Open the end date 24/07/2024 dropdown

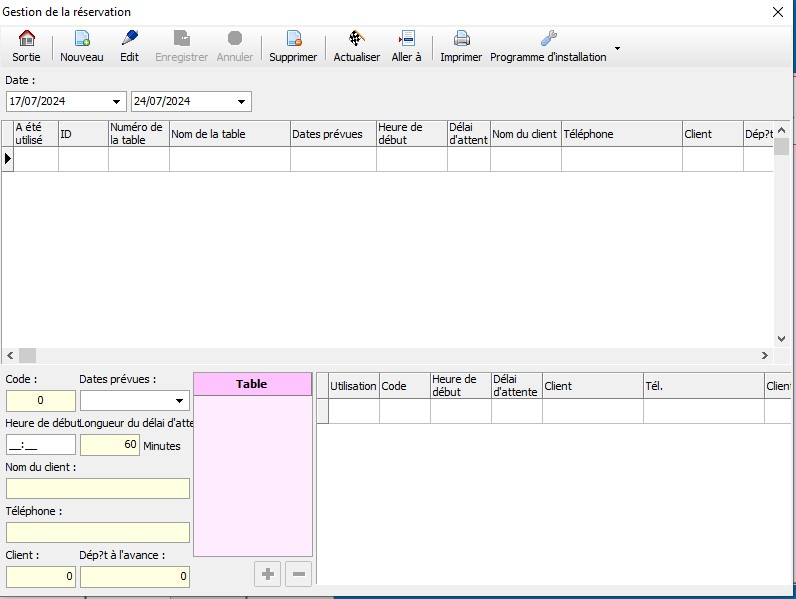click(242, 101)
